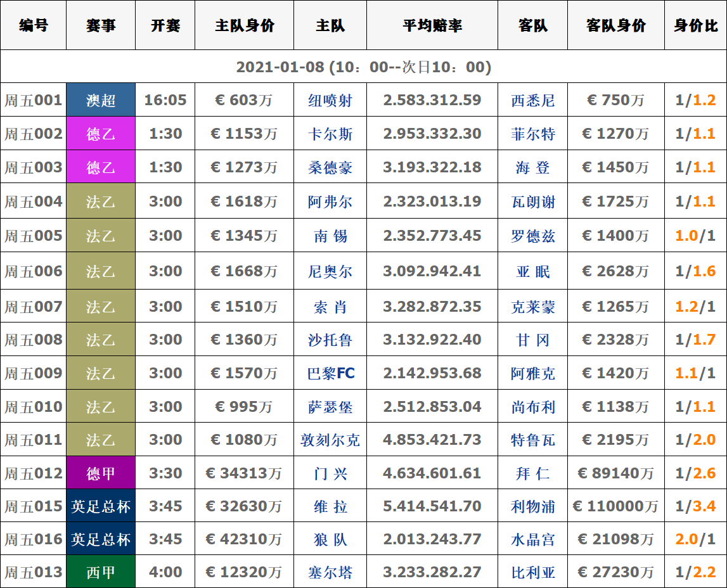Open home team 纽喷射 link
This screenshot has height=588, width=727.
point(330,100)
